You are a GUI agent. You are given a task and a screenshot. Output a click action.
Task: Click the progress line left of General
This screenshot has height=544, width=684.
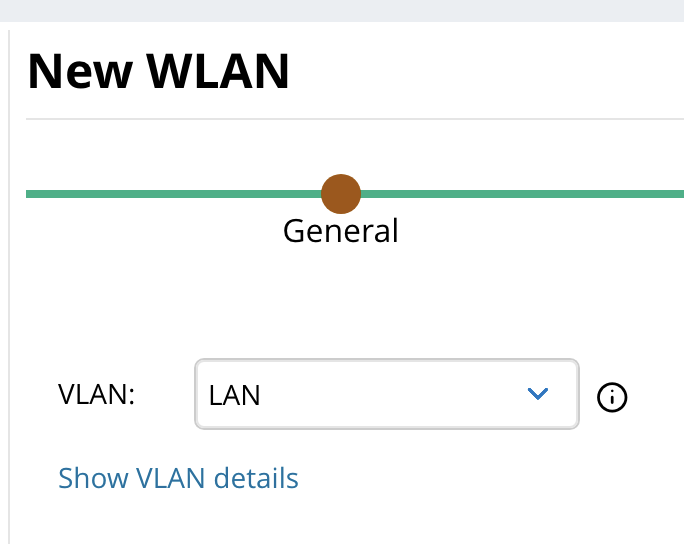(170, 193)
